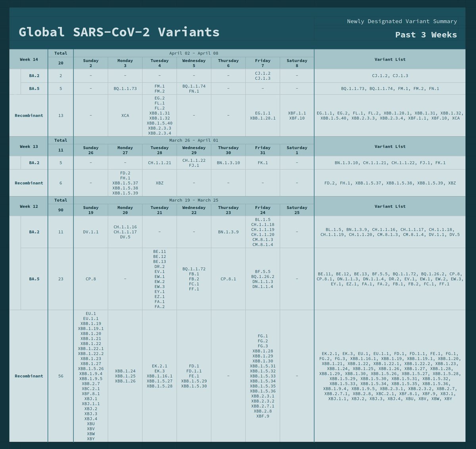Click Week 12 BA.5 count "23"
This screenshot has width=476, height=449.
coord(61,279)
